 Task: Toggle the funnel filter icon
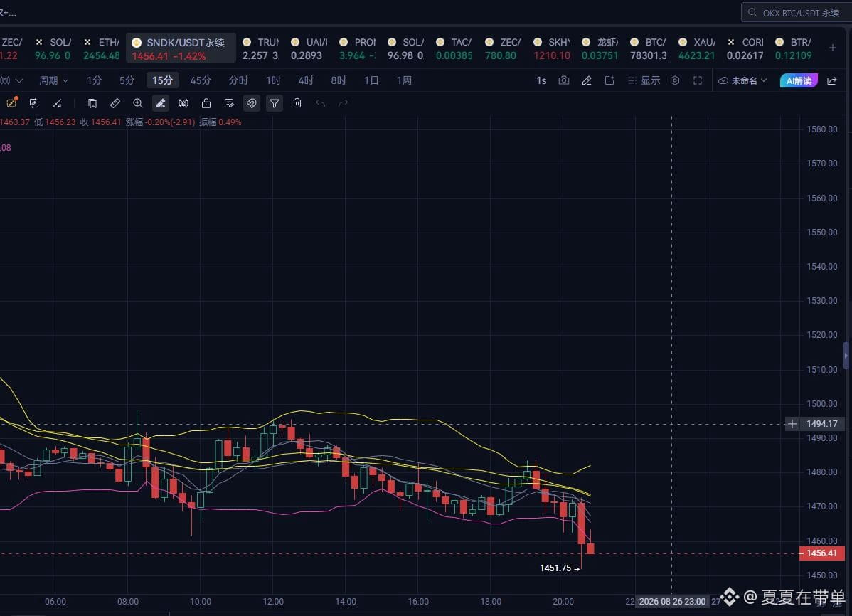pyautogui.click(x=275, y=103)
